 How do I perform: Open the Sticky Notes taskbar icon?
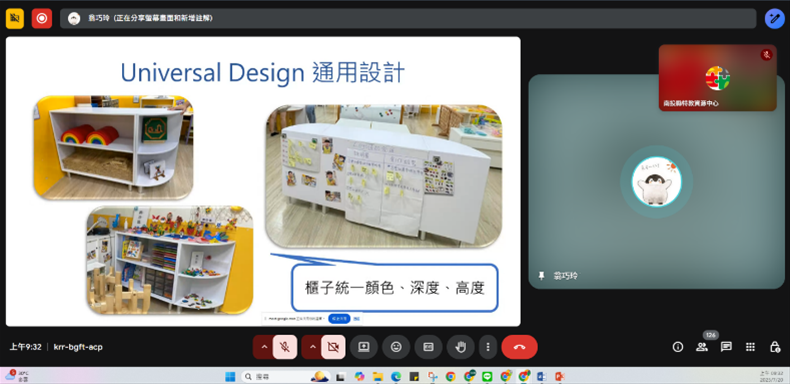(414, 376)
